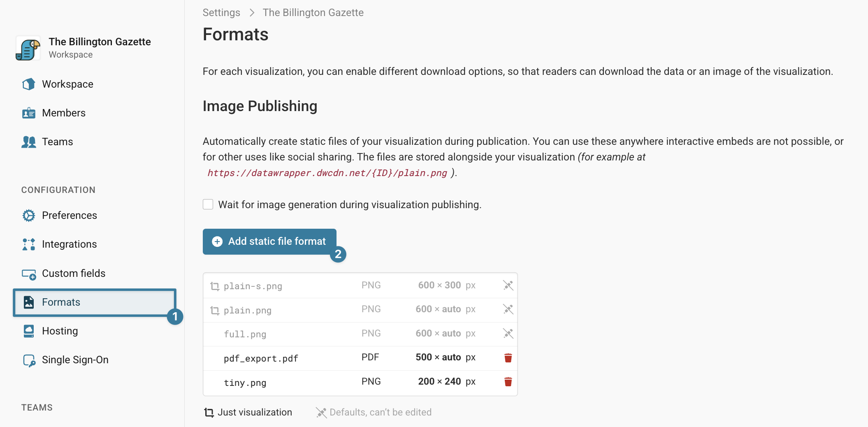Screen dimensions: 868x427
Task: Click The Billington Gazette workspace title
Action: click(x=100, y=42)
